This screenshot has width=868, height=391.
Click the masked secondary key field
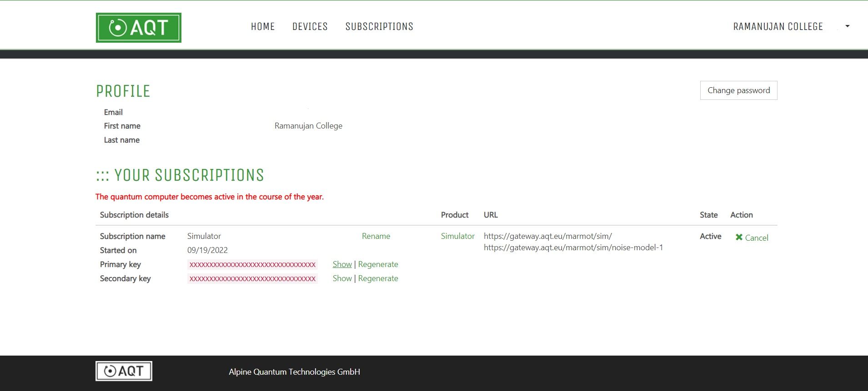click(252, 278)
